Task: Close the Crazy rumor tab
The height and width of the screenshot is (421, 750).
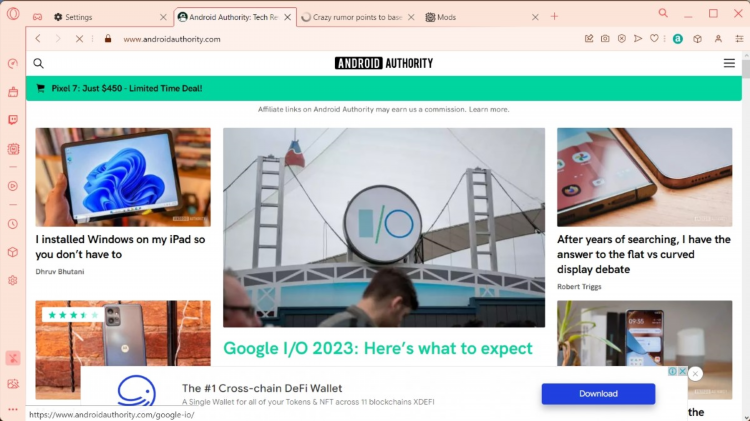Action: point(411,17)
